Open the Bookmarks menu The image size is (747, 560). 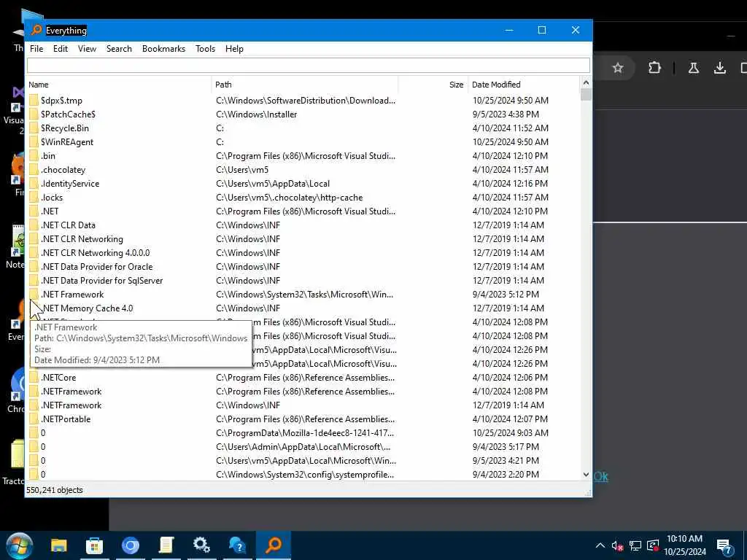[163, 49]
